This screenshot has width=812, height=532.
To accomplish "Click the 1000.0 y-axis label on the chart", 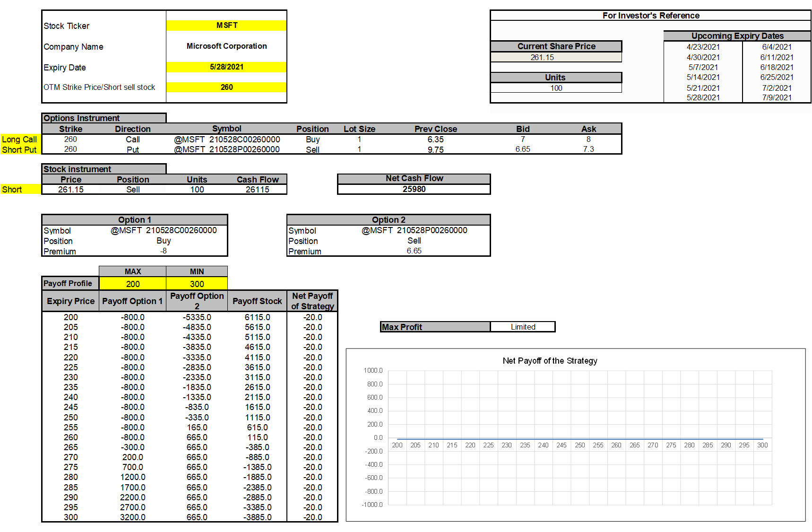I will [x=373, y=370].
